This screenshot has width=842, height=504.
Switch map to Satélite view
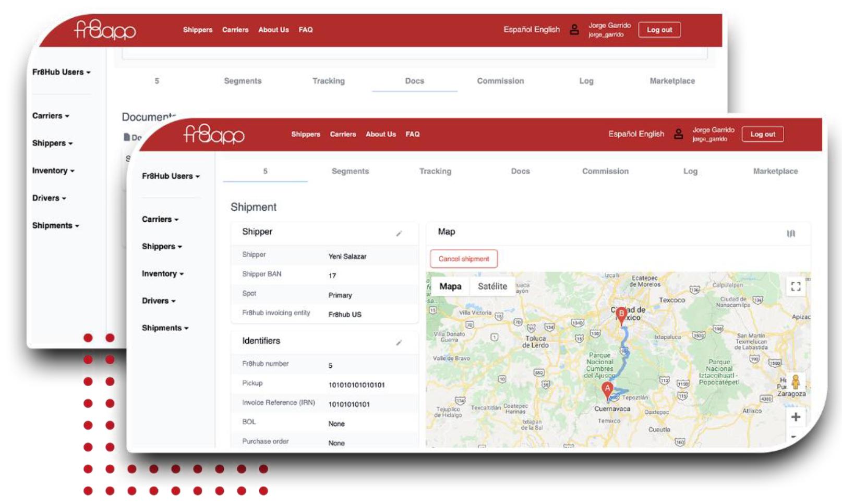tap(492, 286)
